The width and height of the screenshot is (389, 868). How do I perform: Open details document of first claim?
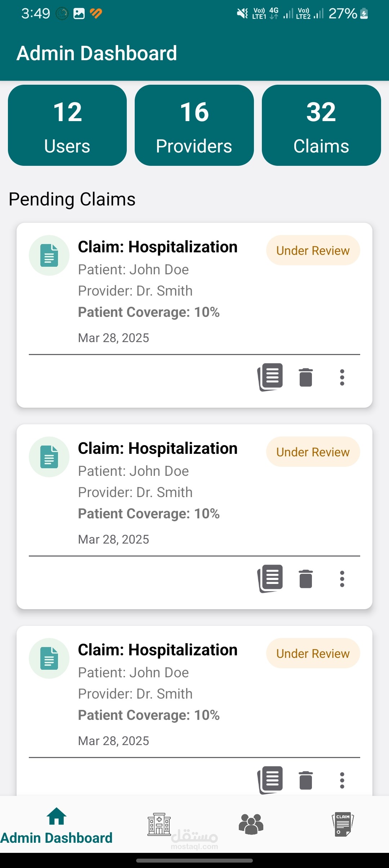(270, 377)
